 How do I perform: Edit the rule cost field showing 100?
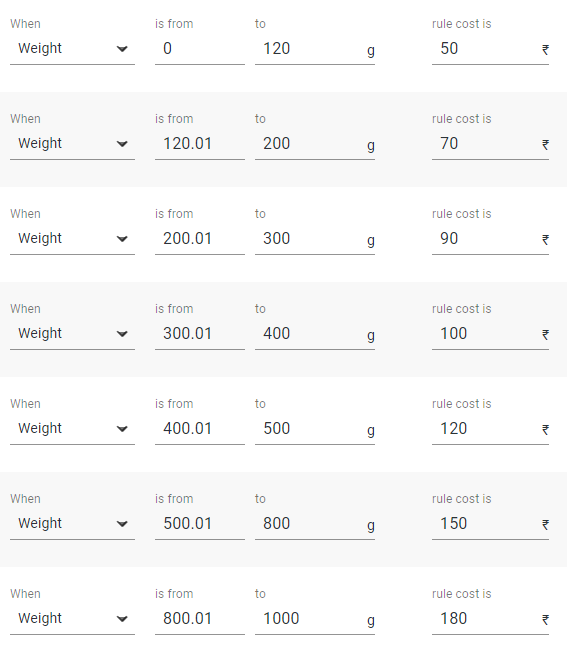click(x=490, y=333)
